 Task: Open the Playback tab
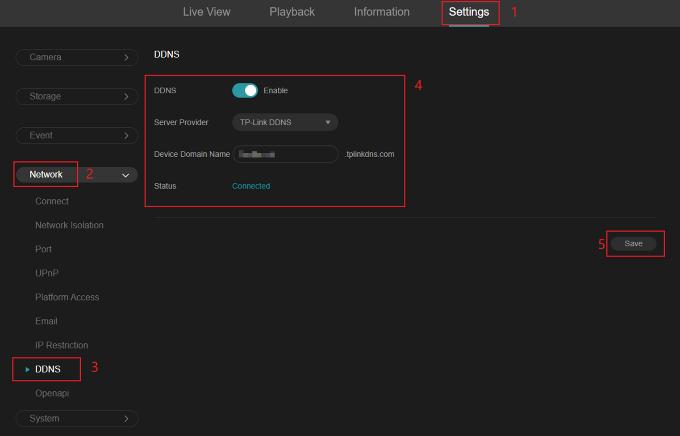point(292,12)
